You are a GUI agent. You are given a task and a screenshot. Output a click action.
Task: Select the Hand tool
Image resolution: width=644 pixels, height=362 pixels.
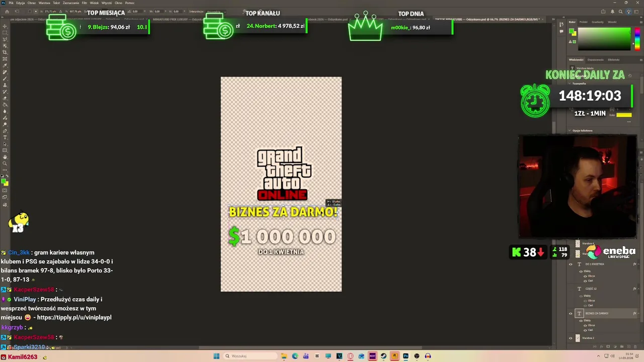5,157
